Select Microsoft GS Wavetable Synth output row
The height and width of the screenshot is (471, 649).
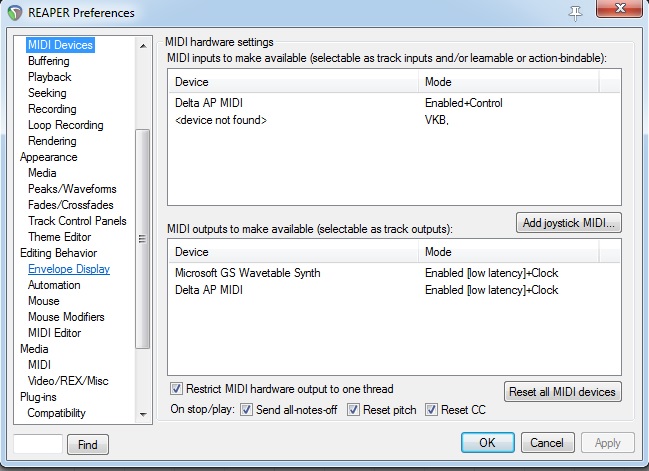click(x=394, y=273)
